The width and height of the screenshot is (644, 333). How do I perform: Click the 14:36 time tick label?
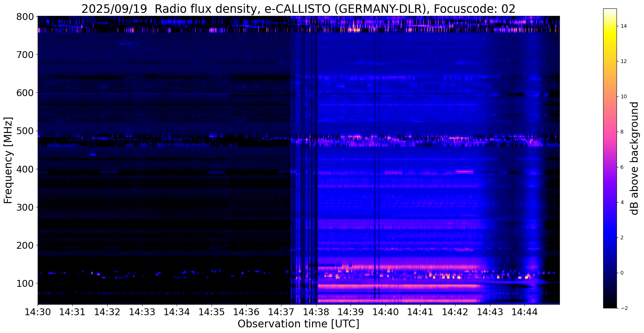click(x=247, y=311)
